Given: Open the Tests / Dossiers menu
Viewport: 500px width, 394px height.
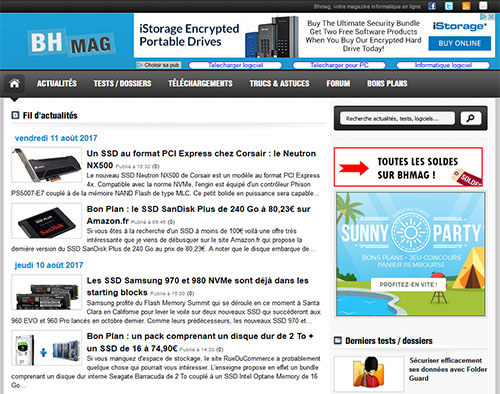Looking at the screenshot, I should pyautogui.click(x=122, y=83).
